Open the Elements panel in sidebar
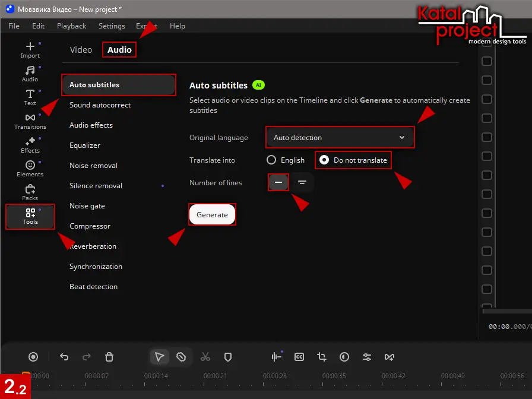Viewport: 532px width, 399px height. pos(30,169)
